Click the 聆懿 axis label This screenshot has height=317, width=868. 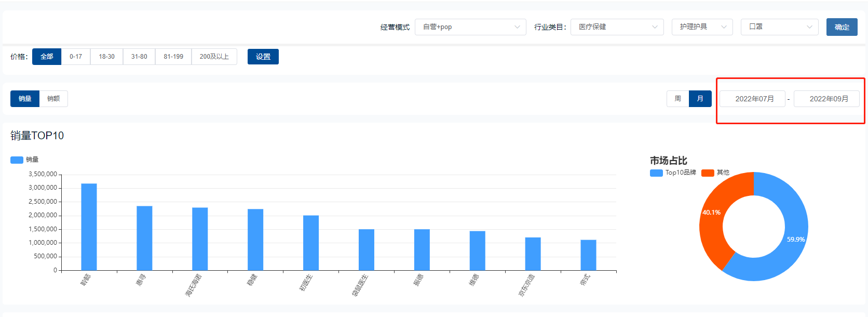[x=85, y=280]
